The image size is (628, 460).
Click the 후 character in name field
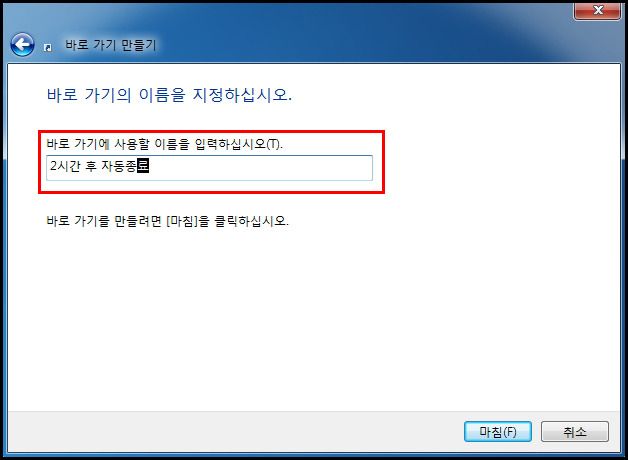(91, 166)
